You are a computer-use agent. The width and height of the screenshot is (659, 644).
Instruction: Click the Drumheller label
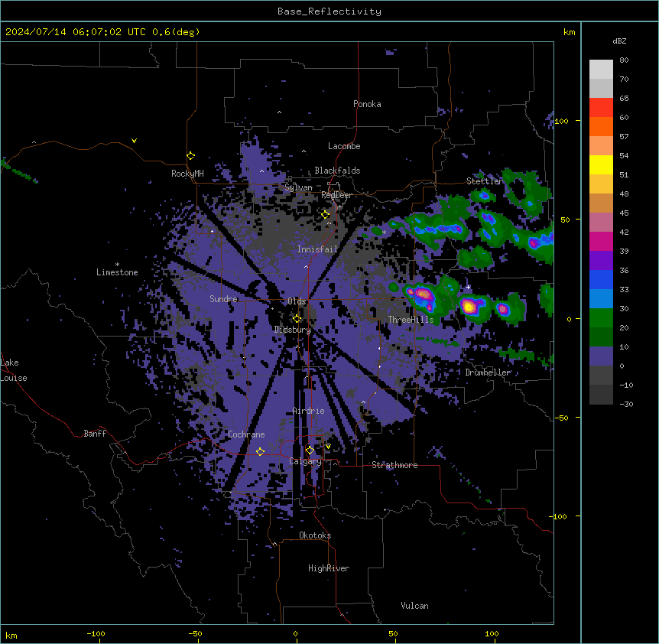pos(488,372)
